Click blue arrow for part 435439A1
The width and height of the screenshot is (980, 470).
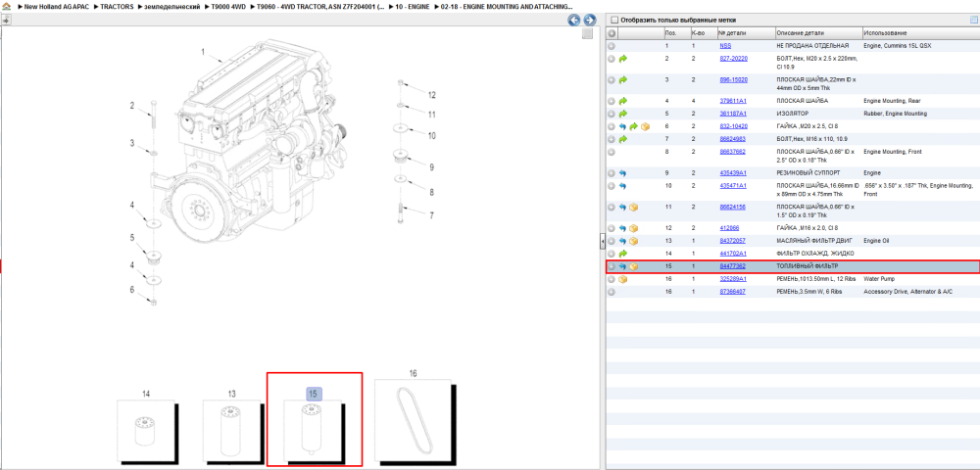click(623, 173)
